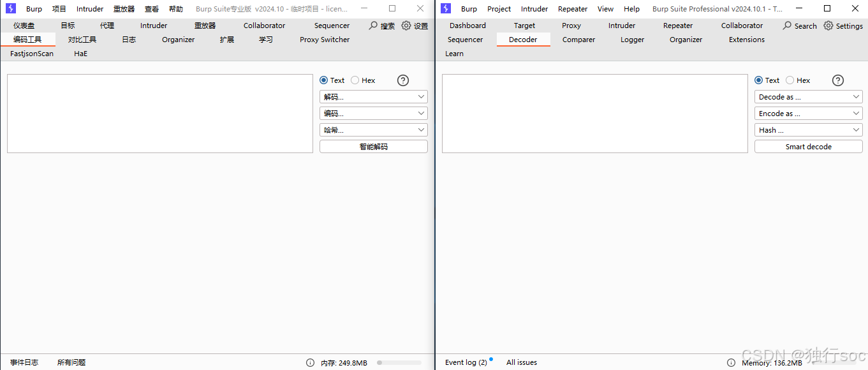
Task: Click the decoder text input area in the Chinese window
Action: click(x=160, y=114)
